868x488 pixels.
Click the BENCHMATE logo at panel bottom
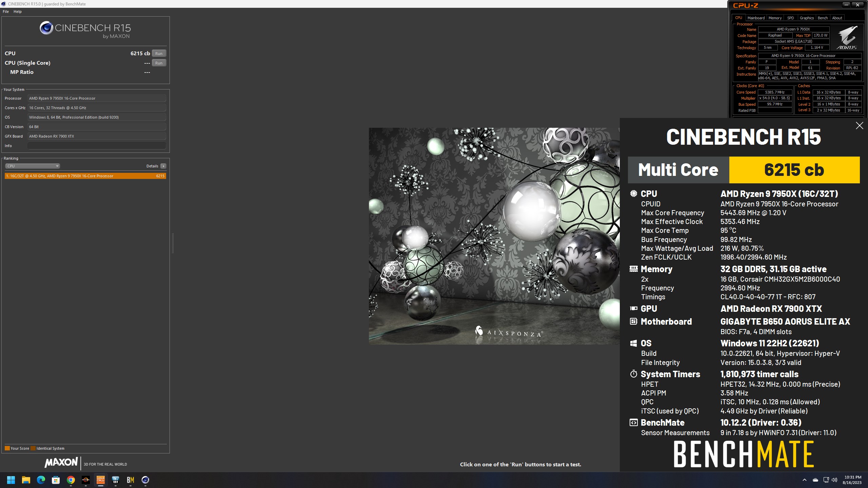click(x=744, y=454)
